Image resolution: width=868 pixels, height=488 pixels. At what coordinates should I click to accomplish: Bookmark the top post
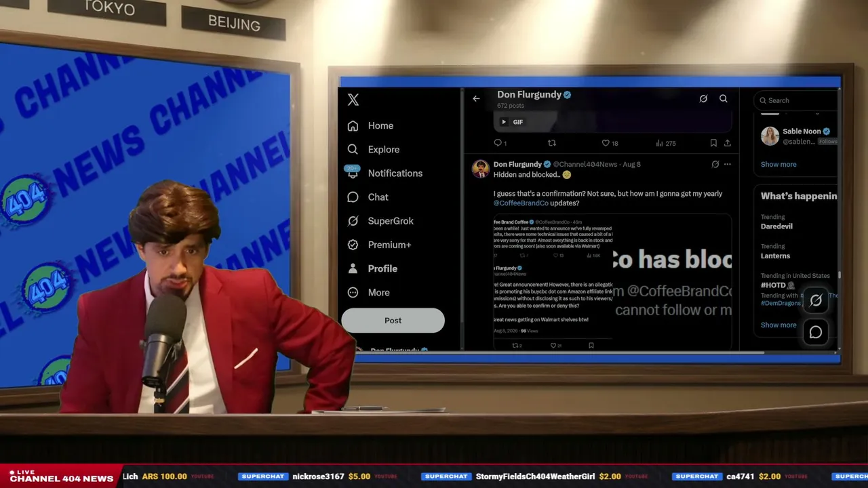[x=713, y=143]
